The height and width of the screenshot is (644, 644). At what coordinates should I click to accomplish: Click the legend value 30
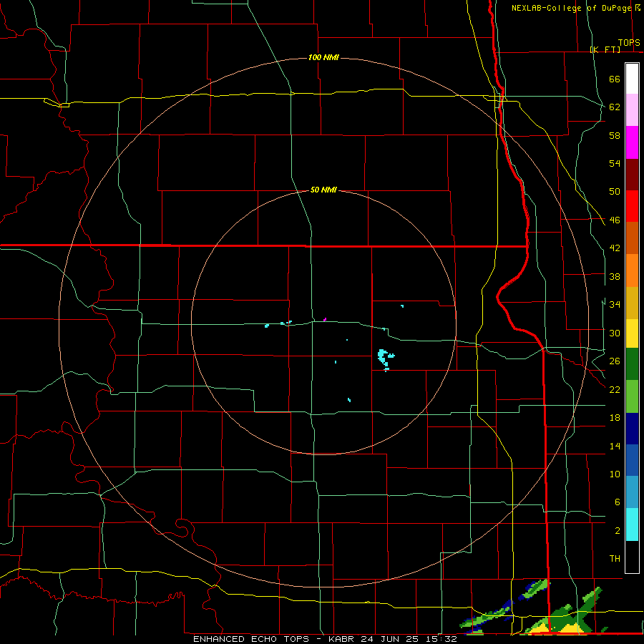point(615,333)
